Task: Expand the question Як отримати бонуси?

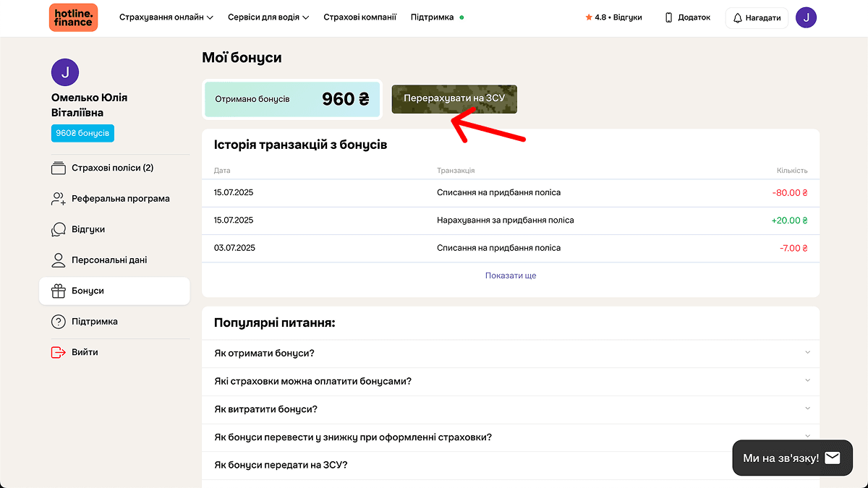Action: (x=511, y=353)
